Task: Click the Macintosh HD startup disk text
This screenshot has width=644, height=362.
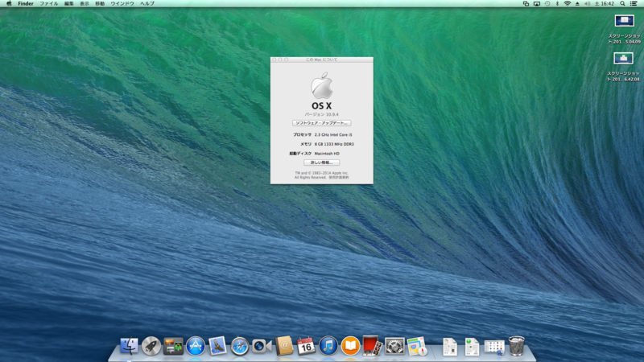Action: pos(327,154)
